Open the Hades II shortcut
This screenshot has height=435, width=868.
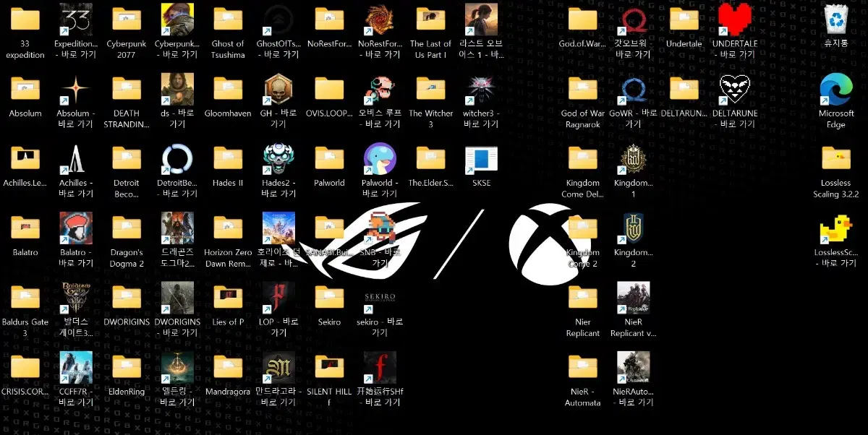click(x=228, y=162)
